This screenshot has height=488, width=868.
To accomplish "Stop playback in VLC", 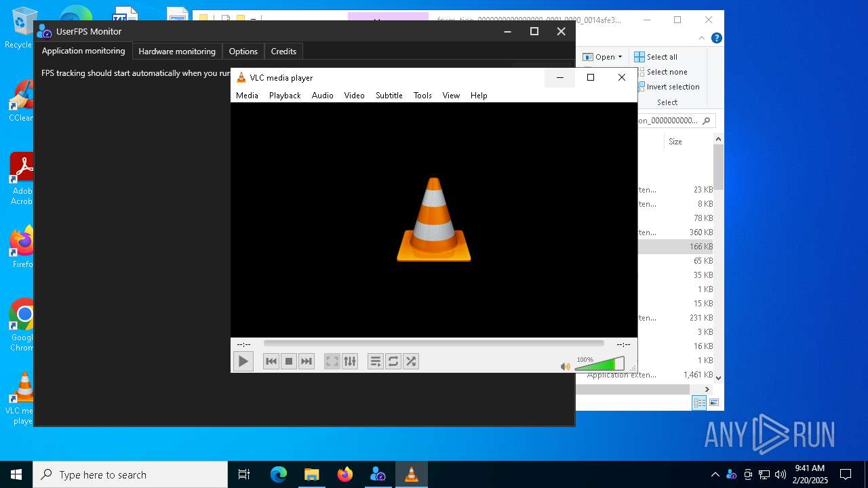I will 289,361.
